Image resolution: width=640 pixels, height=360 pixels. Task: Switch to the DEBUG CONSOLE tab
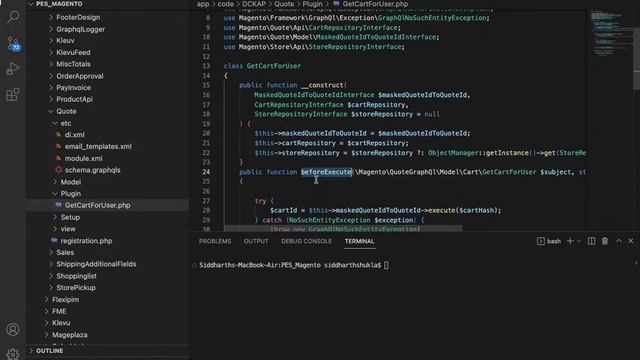tap(306, 241)
